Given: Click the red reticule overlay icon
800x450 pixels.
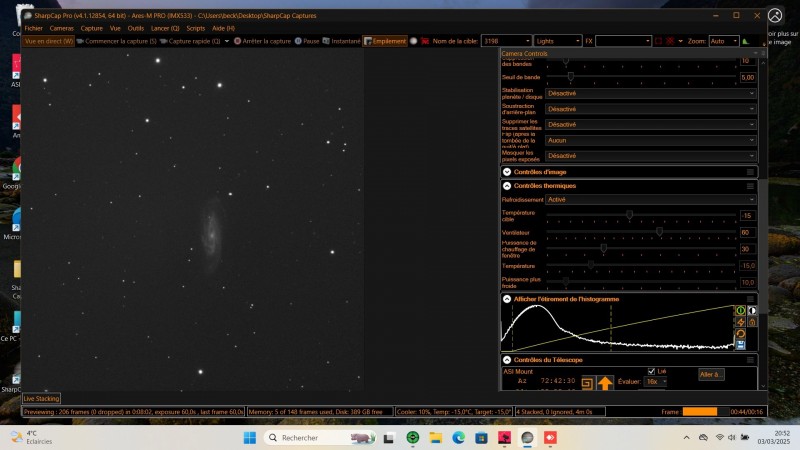Looking at the screenshot, I should [670, 41].
